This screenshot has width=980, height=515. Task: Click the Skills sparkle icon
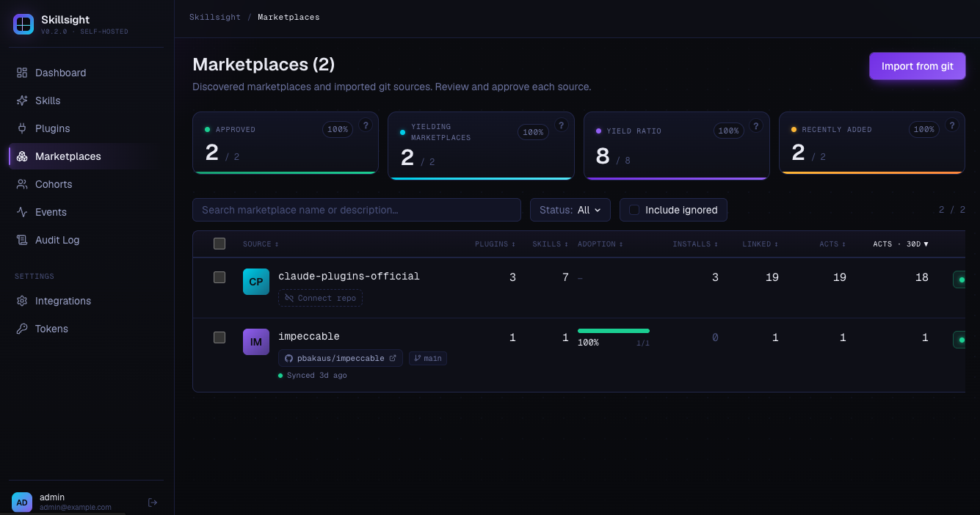point(22,101)
